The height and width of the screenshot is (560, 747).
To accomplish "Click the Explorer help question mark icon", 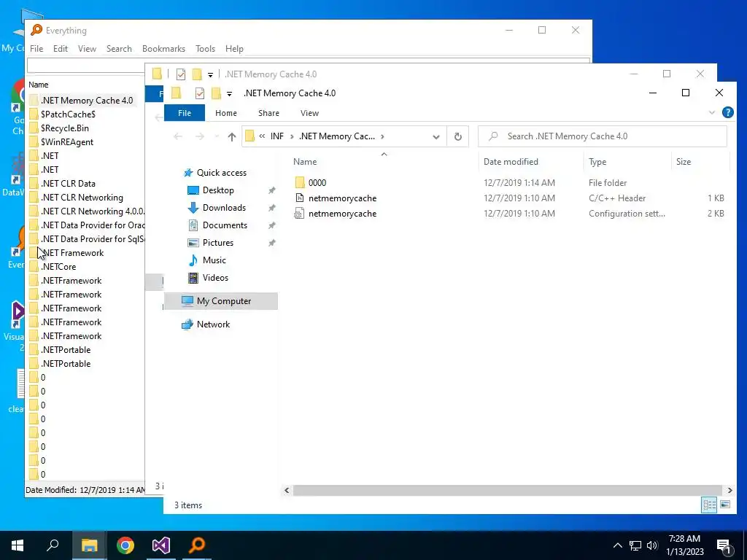I will click(727, 112).
